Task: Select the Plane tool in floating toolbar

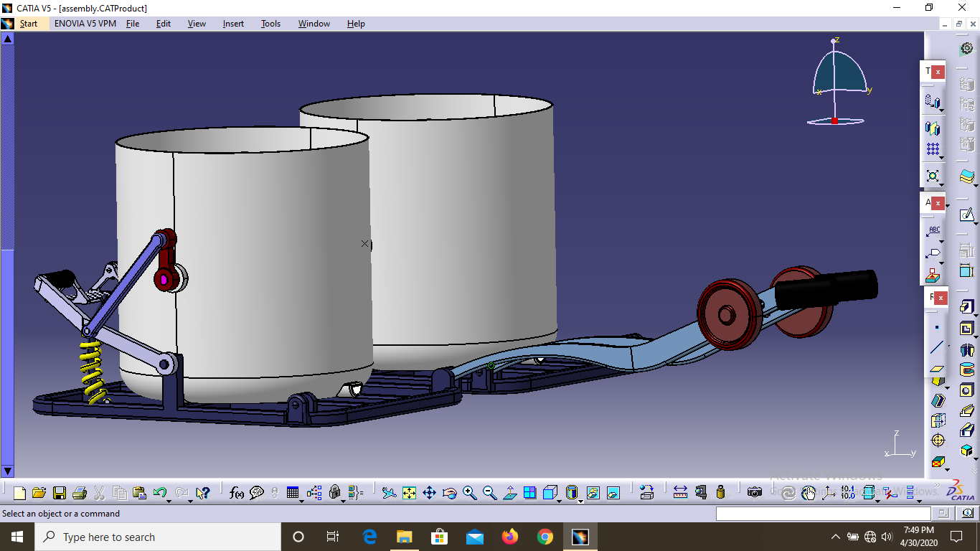Action: [x=936, y=369]
